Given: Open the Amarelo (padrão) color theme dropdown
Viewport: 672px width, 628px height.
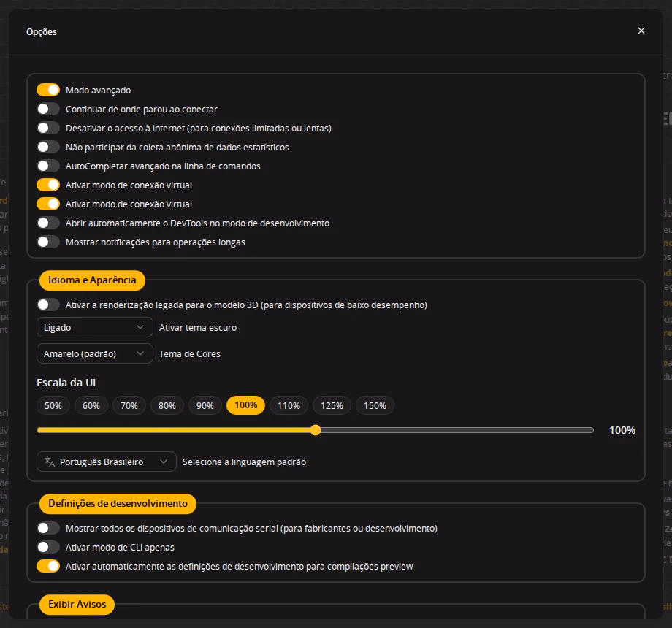Looking at the screenshot, I should 95,353.
